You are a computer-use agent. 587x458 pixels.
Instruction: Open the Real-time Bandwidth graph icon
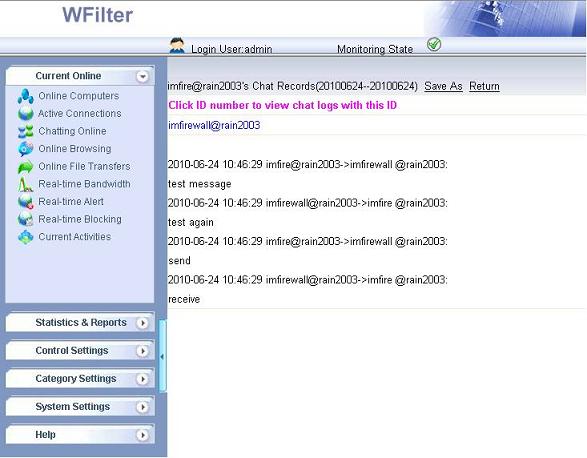tap(25, 184)
